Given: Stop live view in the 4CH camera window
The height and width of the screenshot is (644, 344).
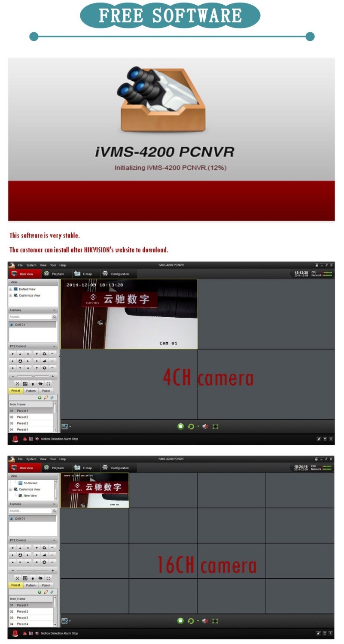Looking at the screenshot, I should (x=180, y=426).
